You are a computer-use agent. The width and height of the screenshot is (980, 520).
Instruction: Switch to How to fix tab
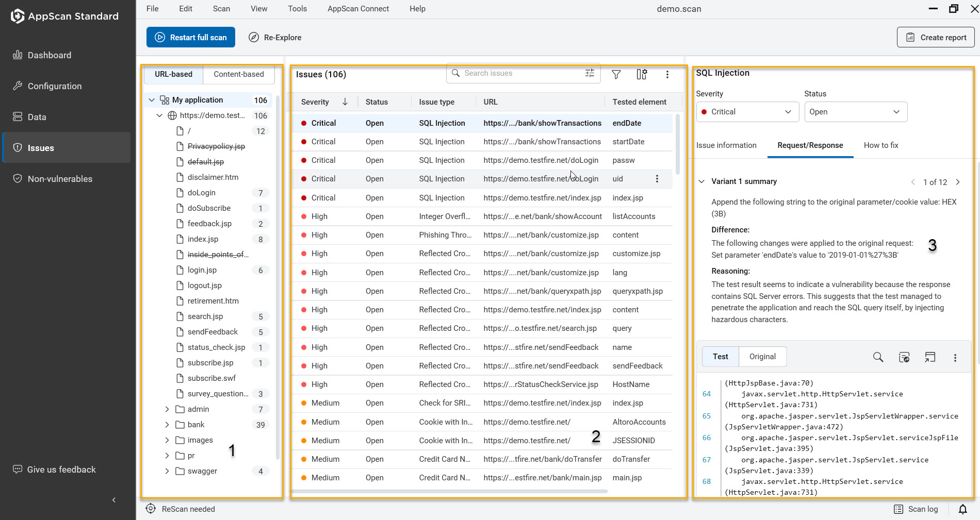pos(880,145)
